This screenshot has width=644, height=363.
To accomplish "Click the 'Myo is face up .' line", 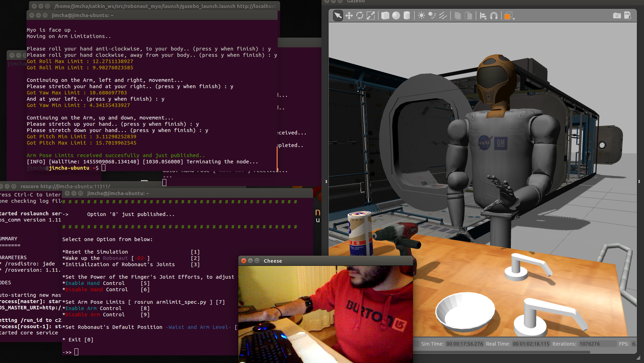I will coord(52,30).
